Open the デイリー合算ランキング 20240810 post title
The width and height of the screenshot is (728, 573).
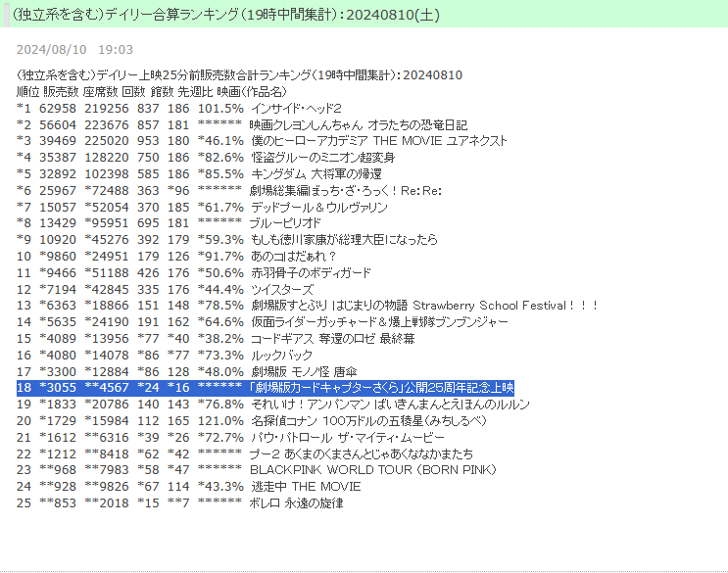point(226,15)
